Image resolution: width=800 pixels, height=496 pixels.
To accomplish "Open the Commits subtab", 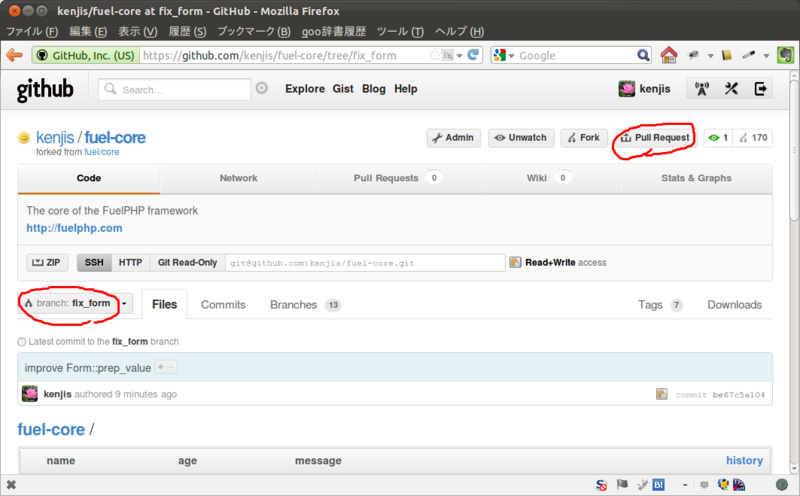I will [223, 305].
